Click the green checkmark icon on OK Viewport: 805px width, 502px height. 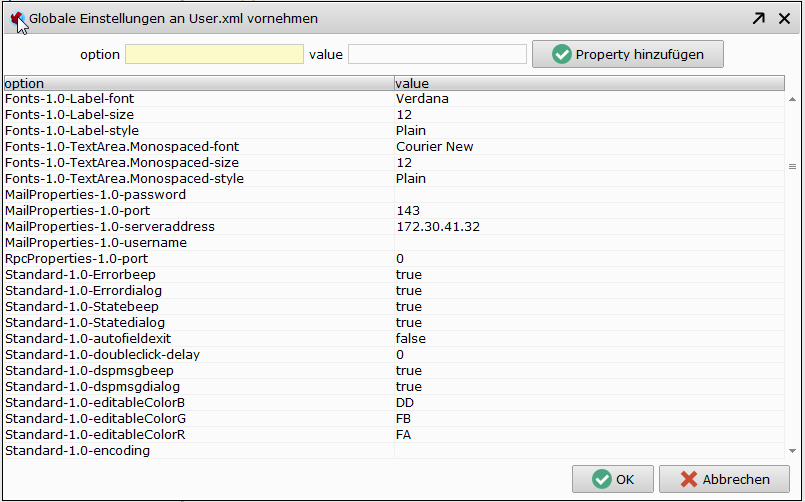coord(601,479)
